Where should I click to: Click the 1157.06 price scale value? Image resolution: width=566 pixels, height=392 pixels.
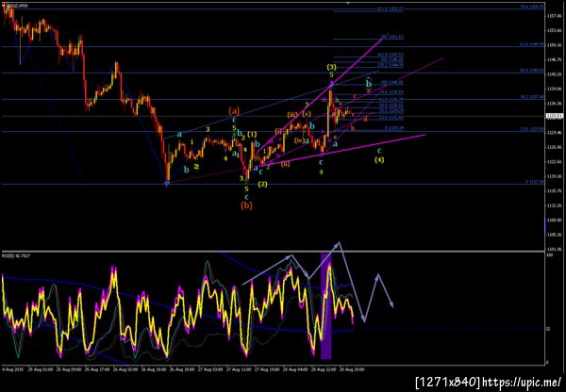553,16
